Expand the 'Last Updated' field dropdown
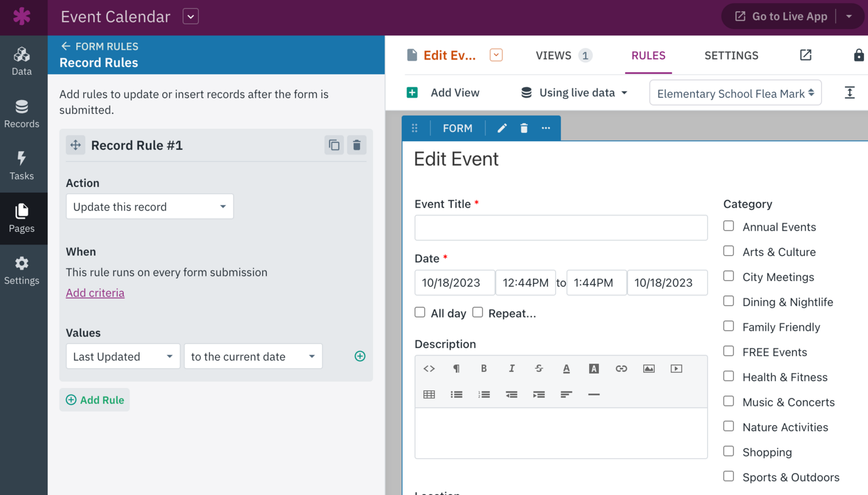Screen dimensions: 868x495 click(x=123, y=356)
